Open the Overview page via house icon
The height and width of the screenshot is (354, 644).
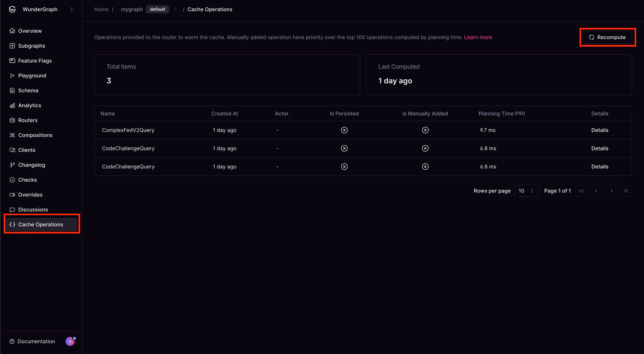[x=12, y=31]
